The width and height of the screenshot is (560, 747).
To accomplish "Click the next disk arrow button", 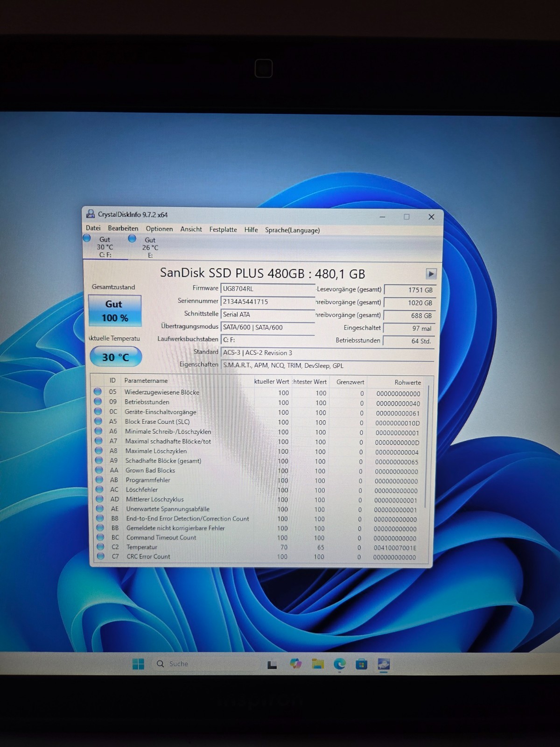I will (431, 274).
